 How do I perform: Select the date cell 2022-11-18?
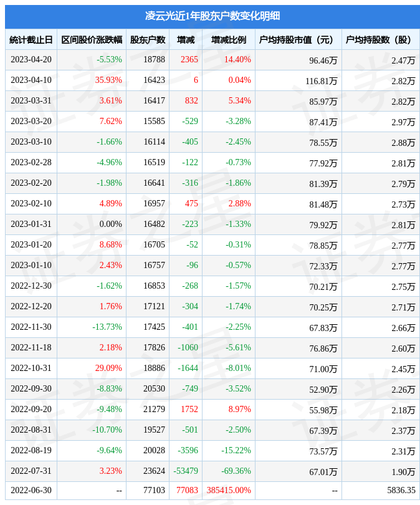pos(31,348)
